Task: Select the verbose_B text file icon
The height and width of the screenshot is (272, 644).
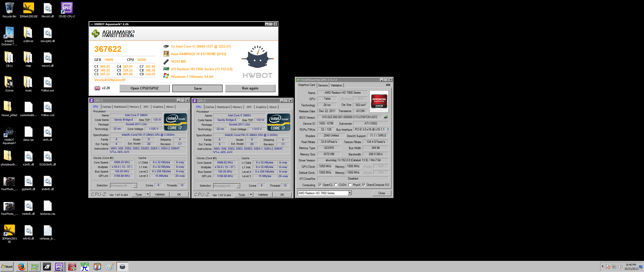Action: (48, 232)
